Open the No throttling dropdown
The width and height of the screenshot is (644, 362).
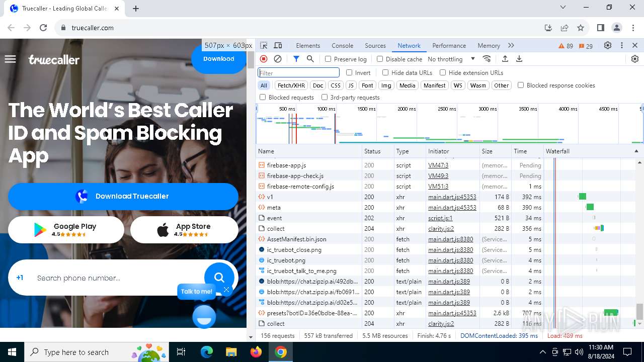pyautogui.click(x=451, y=59)
